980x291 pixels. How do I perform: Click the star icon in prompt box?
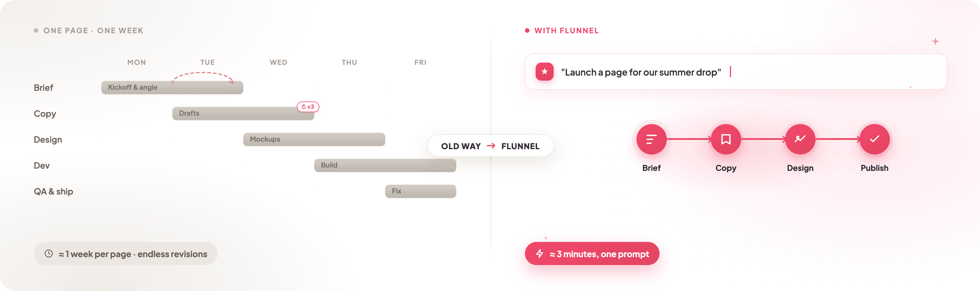pyautogui.click(x=544, y=72)
